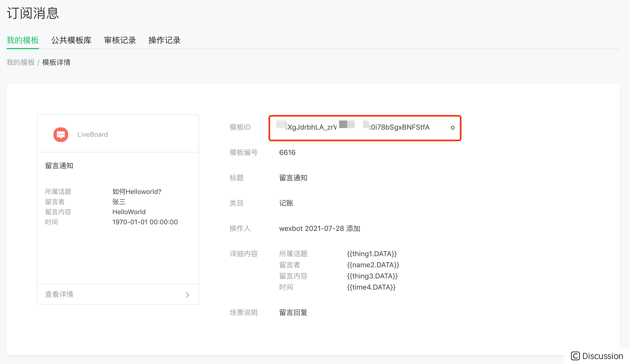The width and height of the screenshot is (630, 364).
Task: Go to the 操作记录 tab
Action: pyautogui.click(x=164, y=40)
